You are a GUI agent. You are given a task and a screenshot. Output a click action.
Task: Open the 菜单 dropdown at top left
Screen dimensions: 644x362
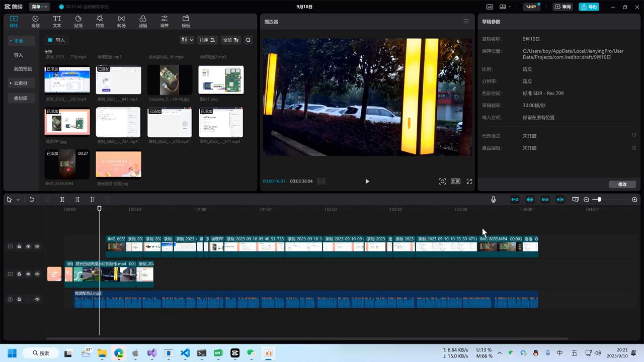(39, 7)
